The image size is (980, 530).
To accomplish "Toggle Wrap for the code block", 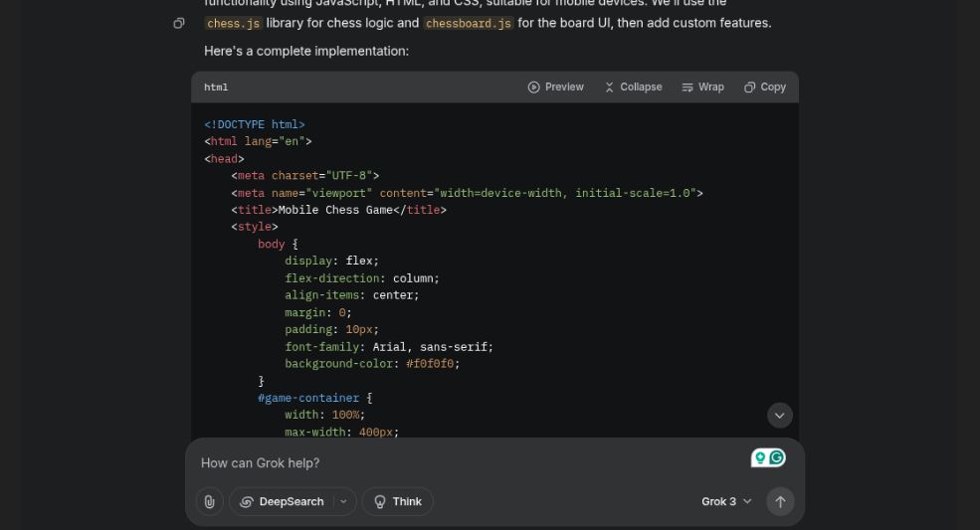I will [x=702, y=87].
